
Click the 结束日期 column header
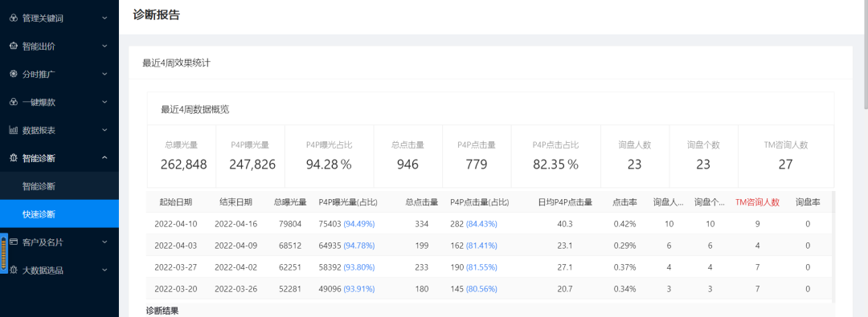235,202
